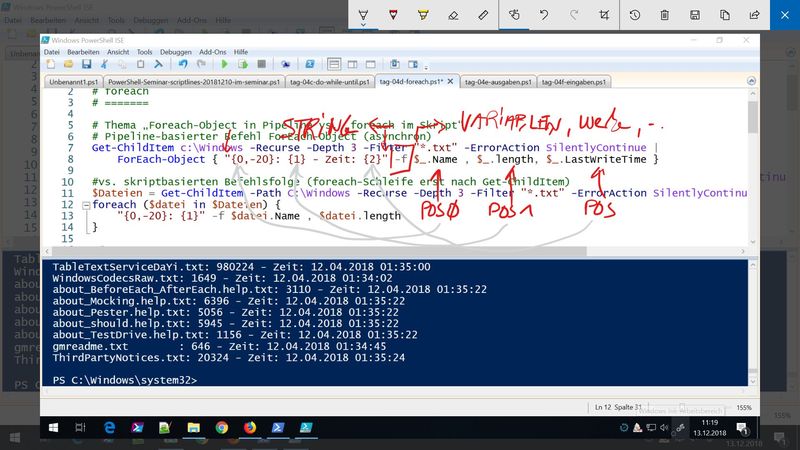
Task: Show script pane on the right layout
Action: [353, 64]
